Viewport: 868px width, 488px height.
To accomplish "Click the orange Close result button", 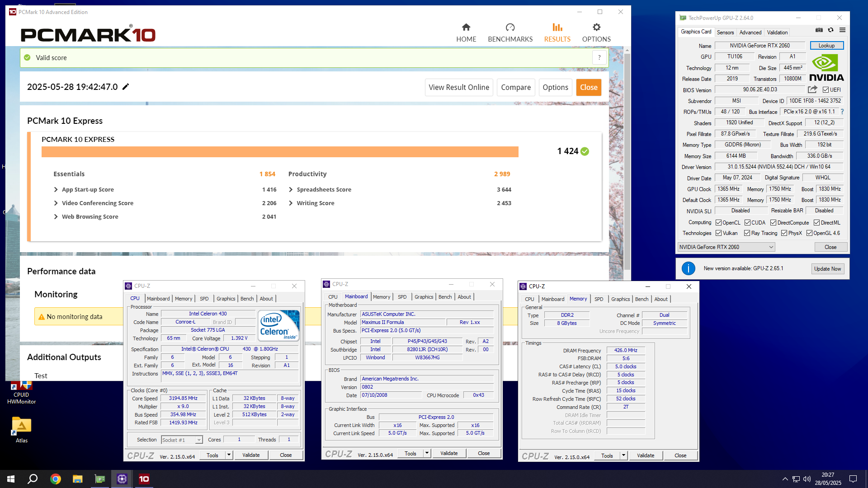I will pyautogui.click(x=589, y=87).
